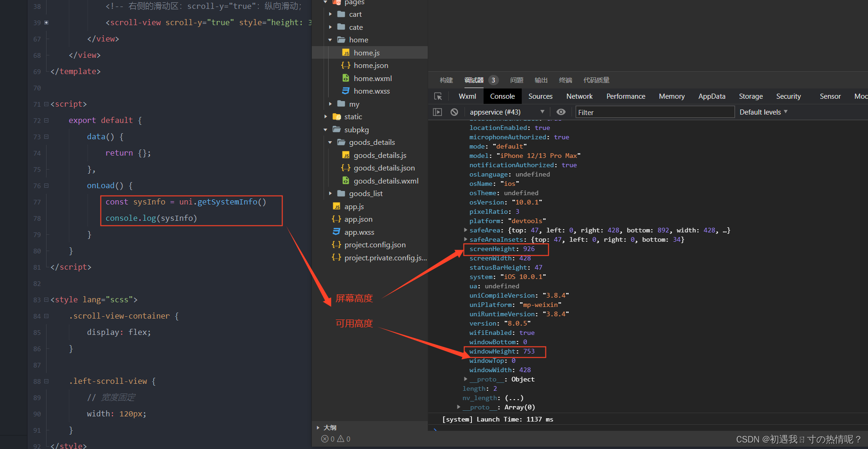Toggle the live expression eye icon
Viewport: 868px width, 449px height.
click(x=561, y=112)
